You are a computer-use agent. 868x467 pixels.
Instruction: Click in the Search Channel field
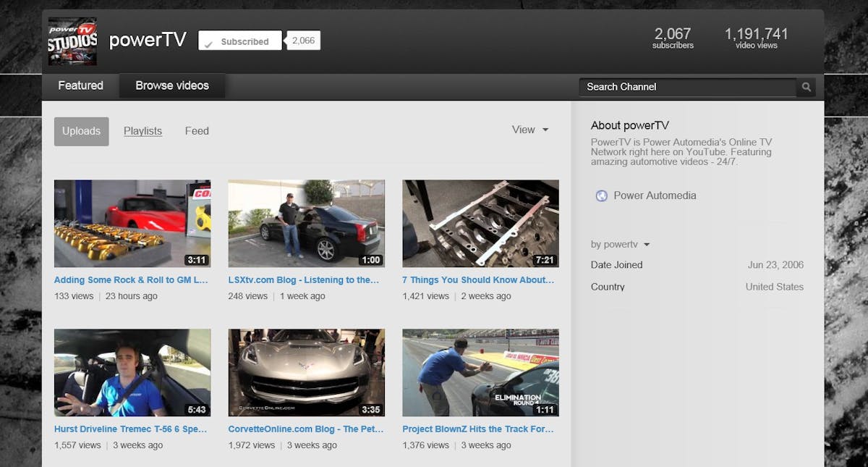(x=687, y=87)
